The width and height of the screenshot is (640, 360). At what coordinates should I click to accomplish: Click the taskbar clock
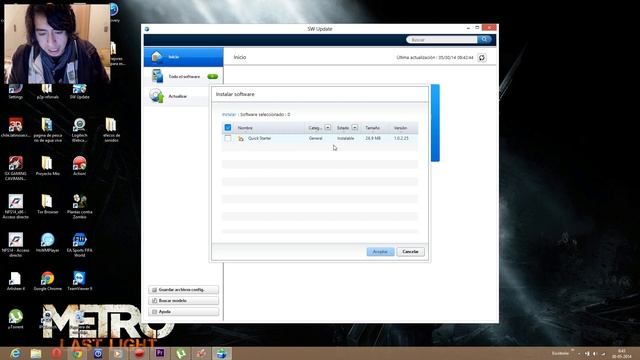[x=621, y=353]
